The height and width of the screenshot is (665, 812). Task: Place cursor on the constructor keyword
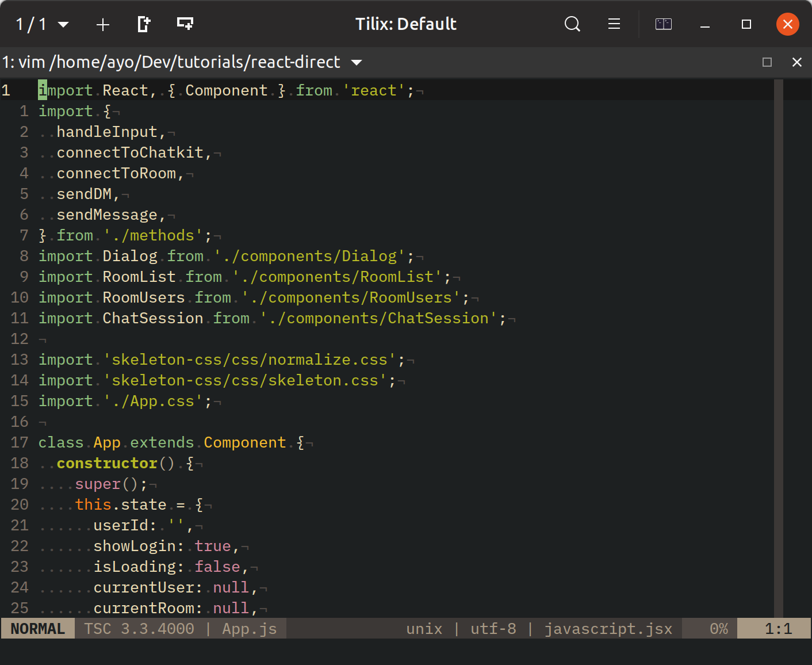107,463
